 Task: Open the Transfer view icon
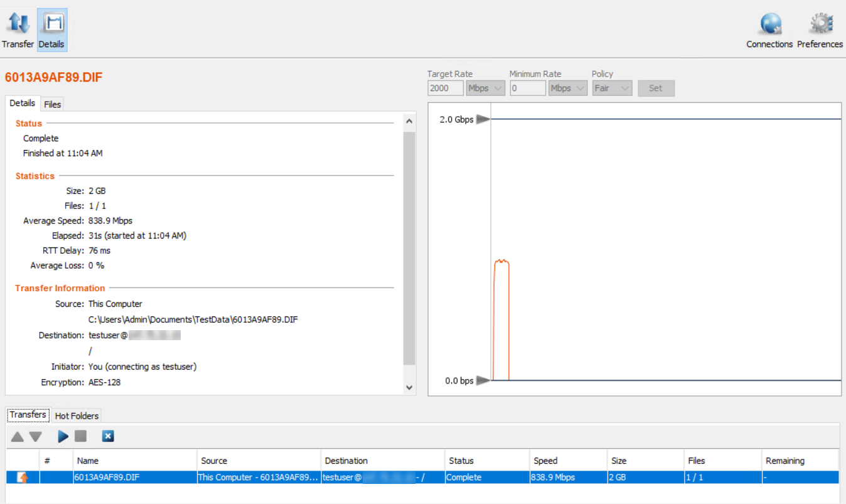(x=18, y=29)
